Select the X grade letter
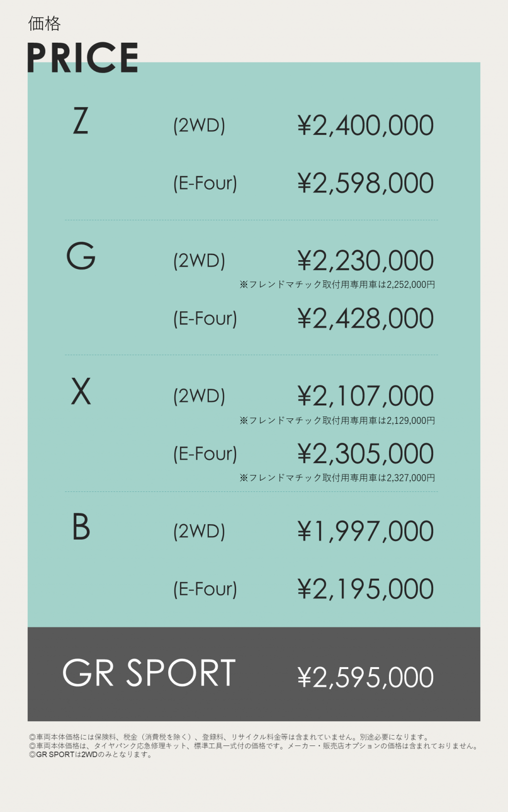The image size is (508, 812). (81, 392)
